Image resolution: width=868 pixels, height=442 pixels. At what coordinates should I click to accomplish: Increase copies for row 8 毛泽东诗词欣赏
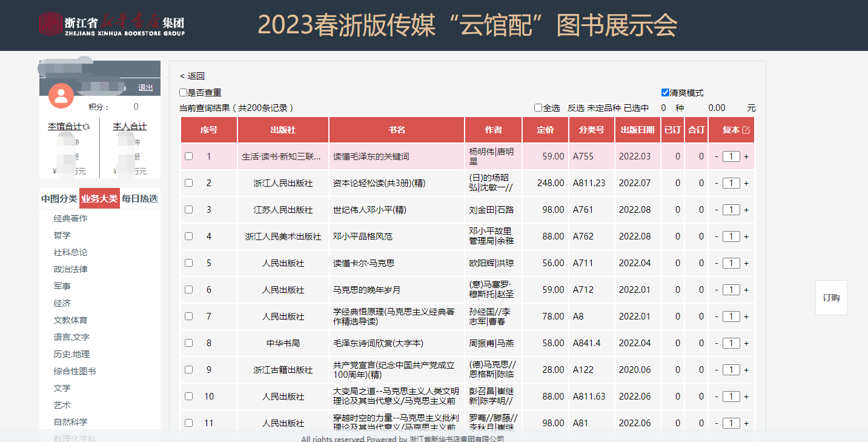[x=746, y=343]
